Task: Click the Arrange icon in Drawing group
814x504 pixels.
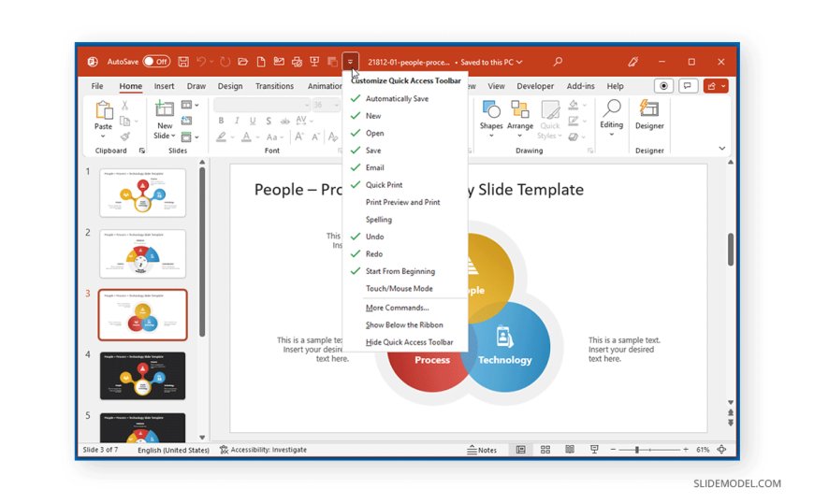Action: click(x=520, y=112)
